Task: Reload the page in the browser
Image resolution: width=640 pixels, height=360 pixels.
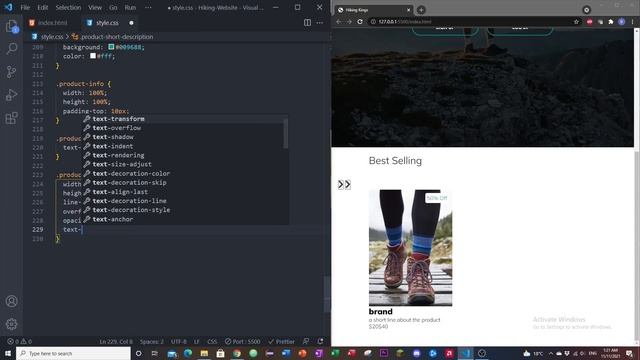Action: pos(360,22)
